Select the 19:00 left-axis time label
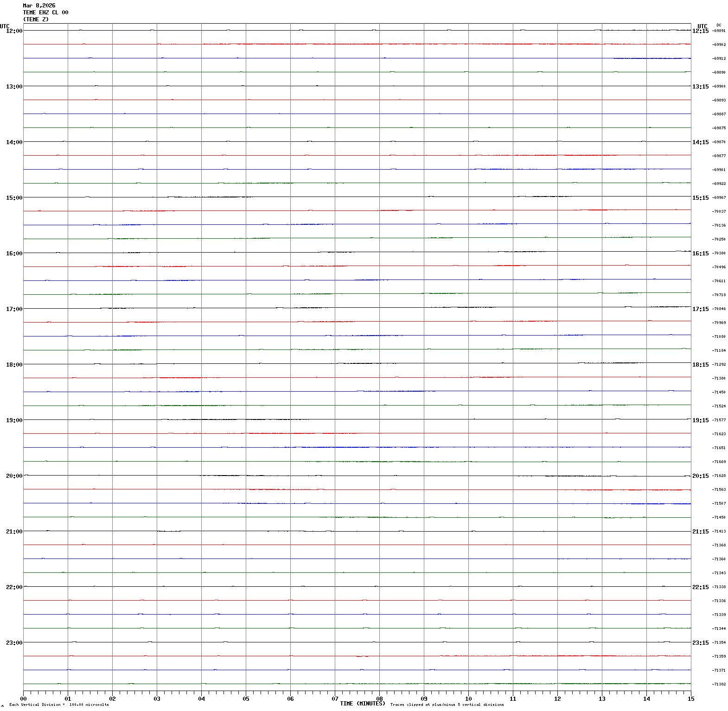This screenshot has width=728, height=711. click(x=14, y=420)
